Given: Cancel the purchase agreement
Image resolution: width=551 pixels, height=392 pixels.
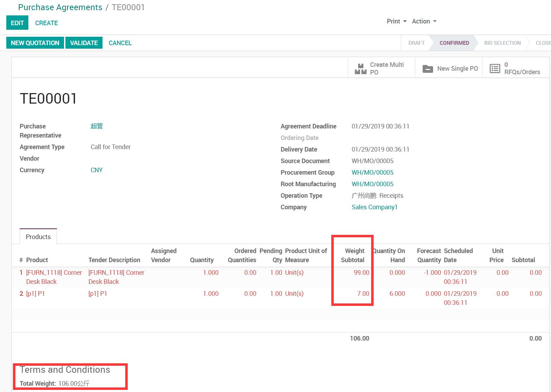Looking at the screenshot, I should click(120, 43).
